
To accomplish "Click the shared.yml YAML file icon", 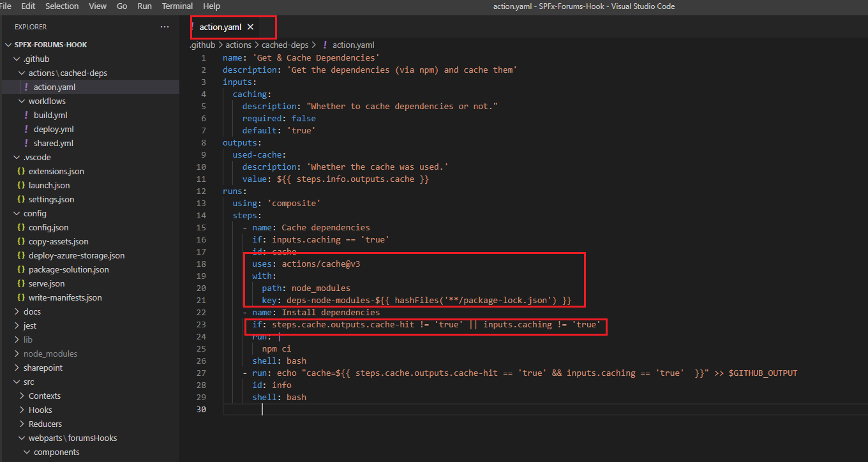I will pyautogui.click(x=26, y=143).
